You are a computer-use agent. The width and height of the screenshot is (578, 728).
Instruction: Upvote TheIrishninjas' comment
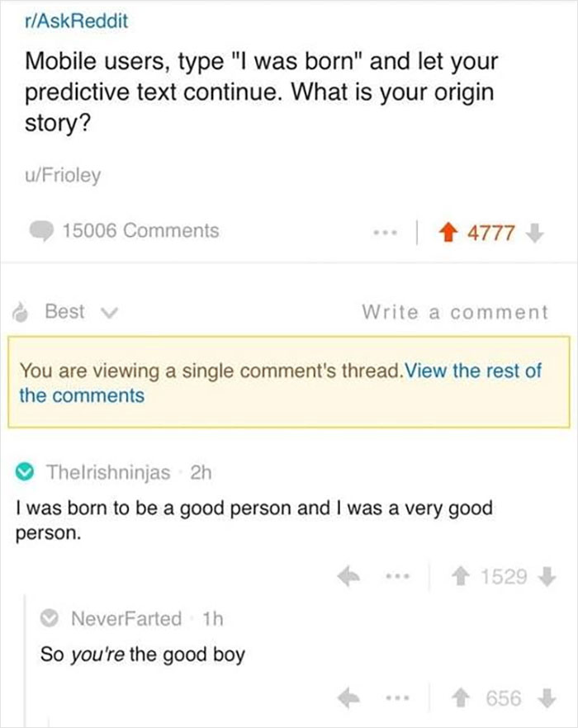455,575
